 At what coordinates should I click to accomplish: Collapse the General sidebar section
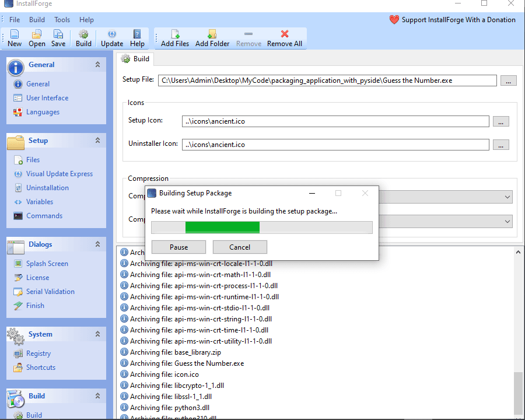point(97,65)
